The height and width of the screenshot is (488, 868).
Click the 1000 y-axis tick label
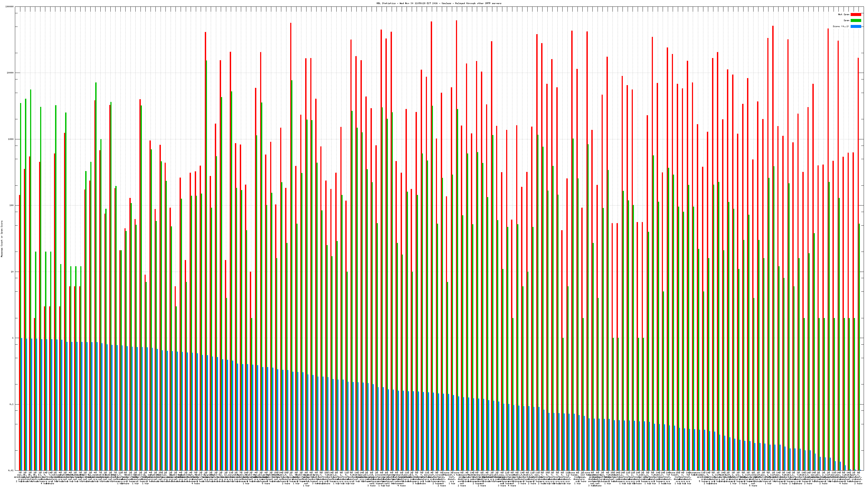(11, 139)
